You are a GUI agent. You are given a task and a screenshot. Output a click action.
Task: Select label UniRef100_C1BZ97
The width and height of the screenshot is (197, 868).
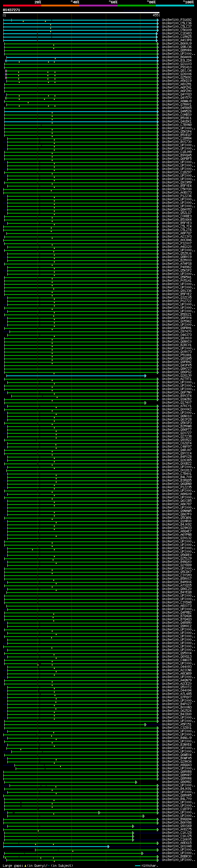pos(177,172)
